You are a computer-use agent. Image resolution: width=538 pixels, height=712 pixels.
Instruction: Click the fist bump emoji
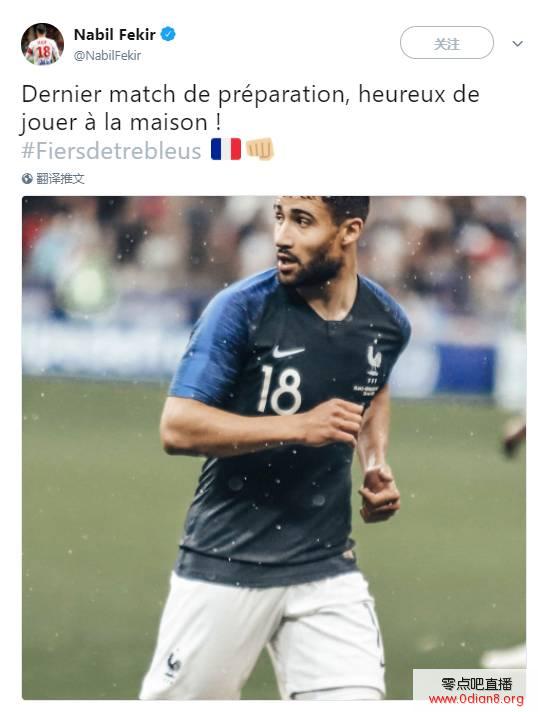259,149
